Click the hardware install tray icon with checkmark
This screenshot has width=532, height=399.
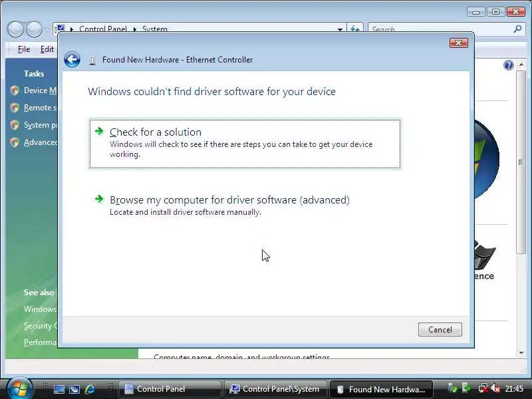(x=452, y=388)
